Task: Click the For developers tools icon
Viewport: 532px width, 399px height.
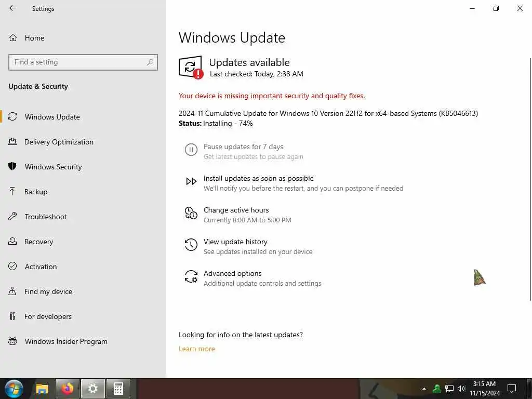Action: [12, 316]
